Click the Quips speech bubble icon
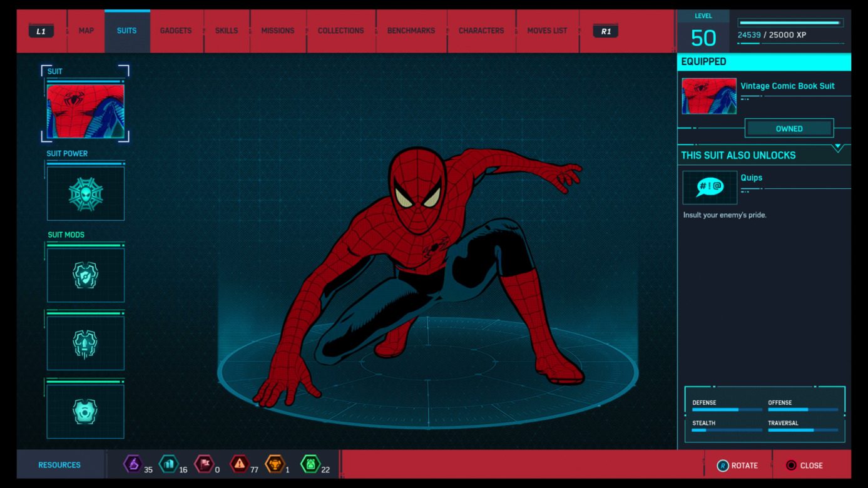The width and height of the screenshot is (868, 488). coord(710,187)
